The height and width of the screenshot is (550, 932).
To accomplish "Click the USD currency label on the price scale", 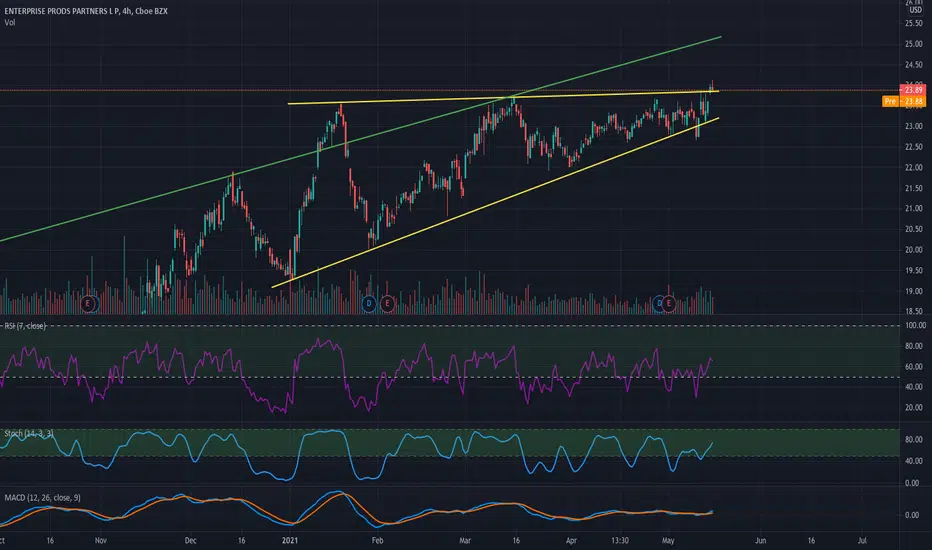I will point(915,10).
